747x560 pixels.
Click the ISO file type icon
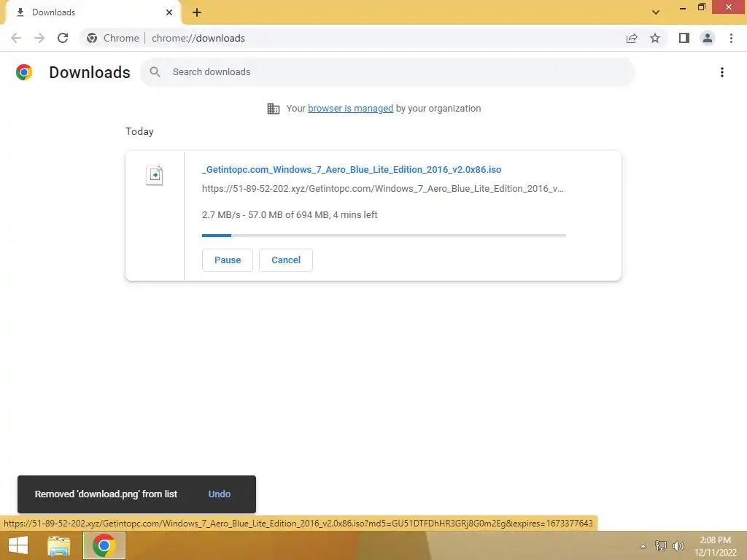155,175
